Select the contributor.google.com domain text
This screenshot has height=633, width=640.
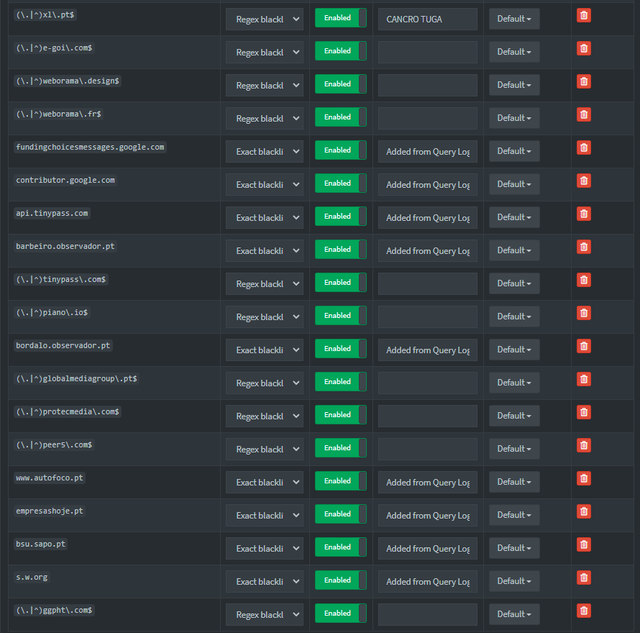65,180
